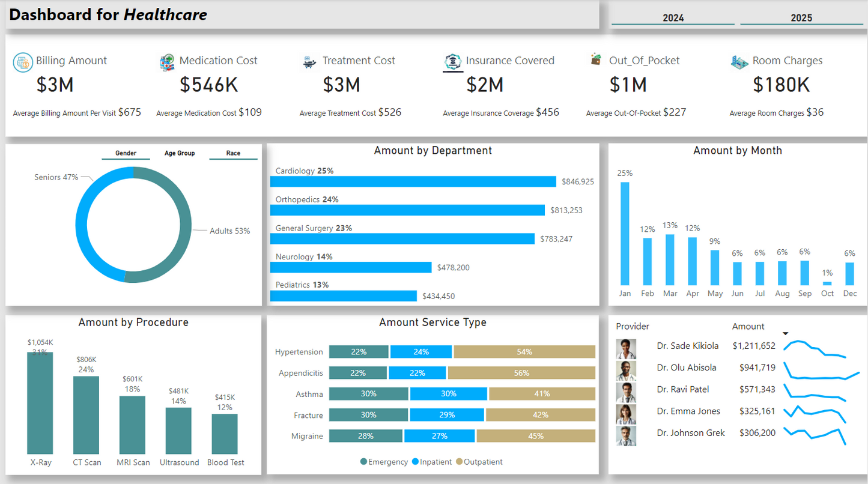Click the Billing Amount icon

coord(23,62)
